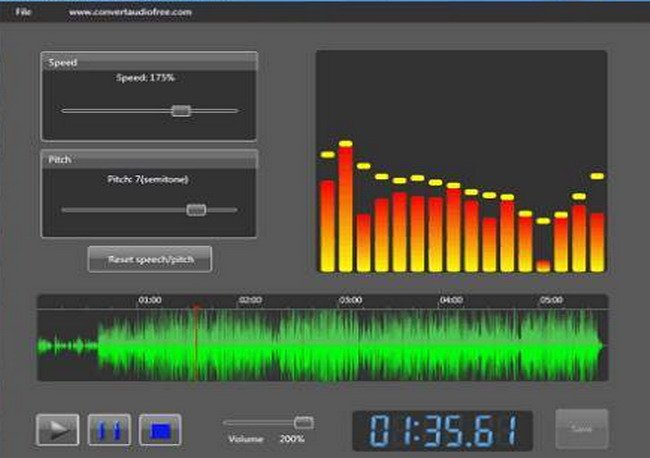
Task: Stop playback using the blue square button
Action: 160,430
